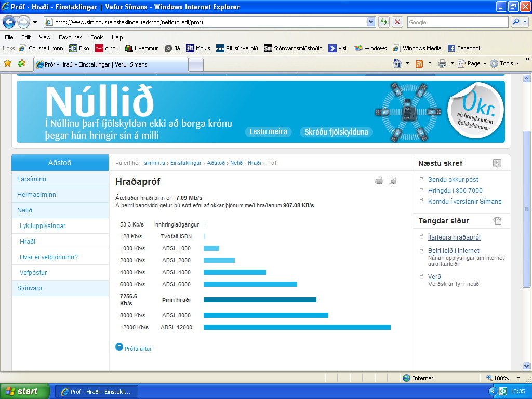Open the Favorites Center star icon
This screenshot has height=399, width=532.
(x=8, y=63)
